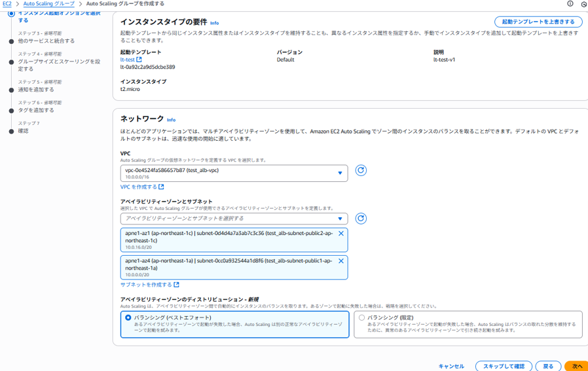
Task: Click 起動テンプレートを上書きする button
Action: pos(538,22)
